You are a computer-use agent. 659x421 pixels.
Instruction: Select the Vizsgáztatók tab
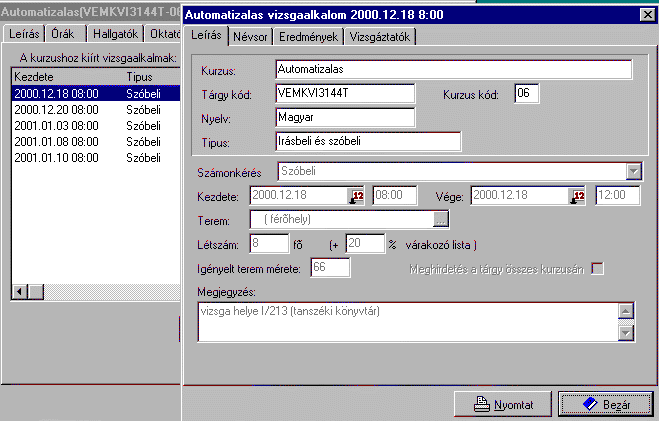point(380,37)
